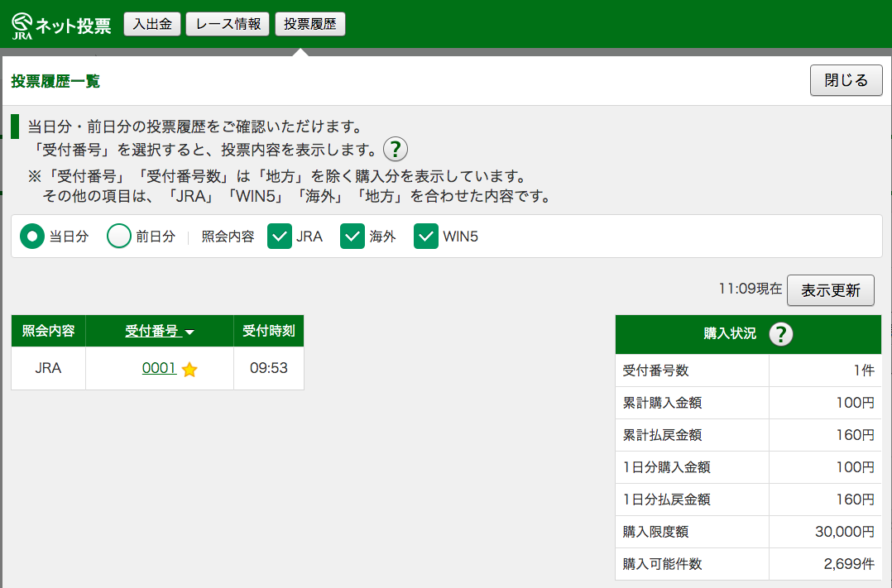
Task: Click 30,000円 value
Action: pyautogui.click(x=845, y=532)
